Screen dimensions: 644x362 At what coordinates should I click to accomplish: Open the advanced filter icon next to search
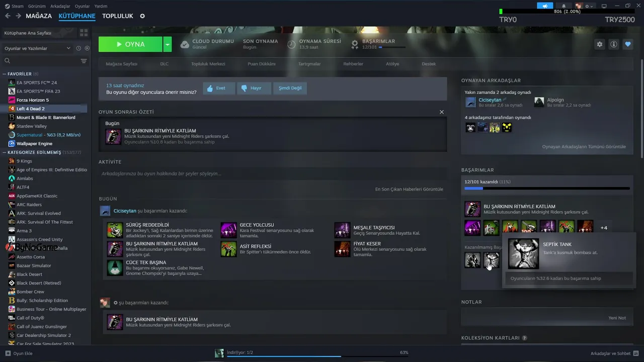[x=84, y=61]
